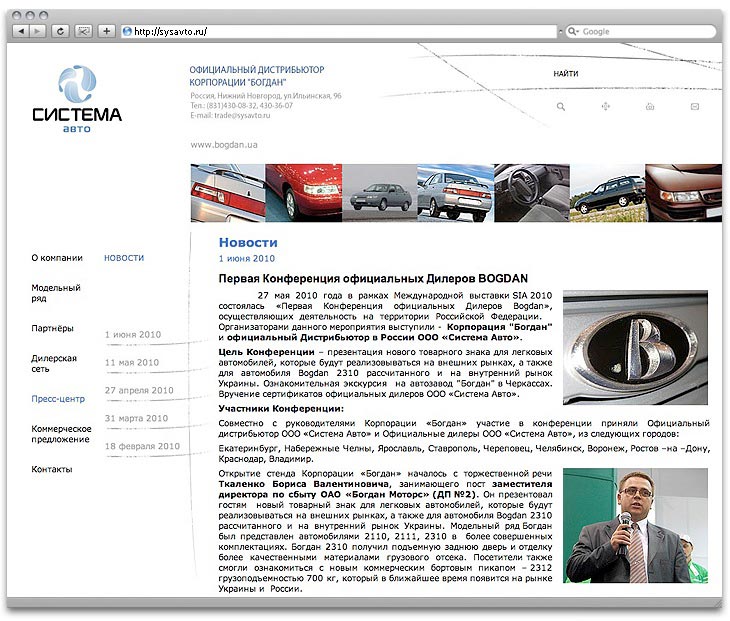The width and height of the screenshot is (730, 621).
Task: Click the sitemap icon in the header
Action: pos(605,107)
